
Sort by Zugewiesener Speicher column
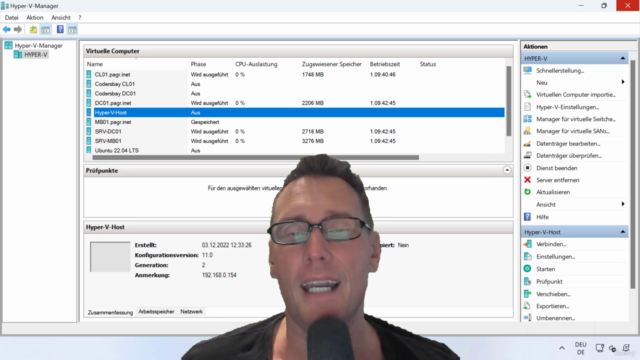click(x=333, y=64)
